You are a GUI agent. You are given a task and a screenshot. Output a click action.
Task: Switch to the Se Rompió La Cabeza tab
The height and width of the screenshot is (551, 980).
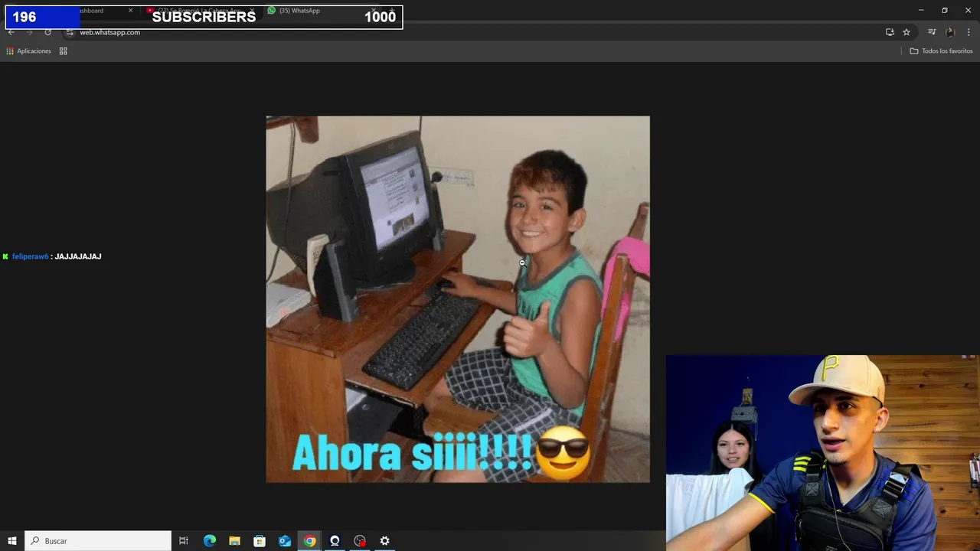[201, 11]
